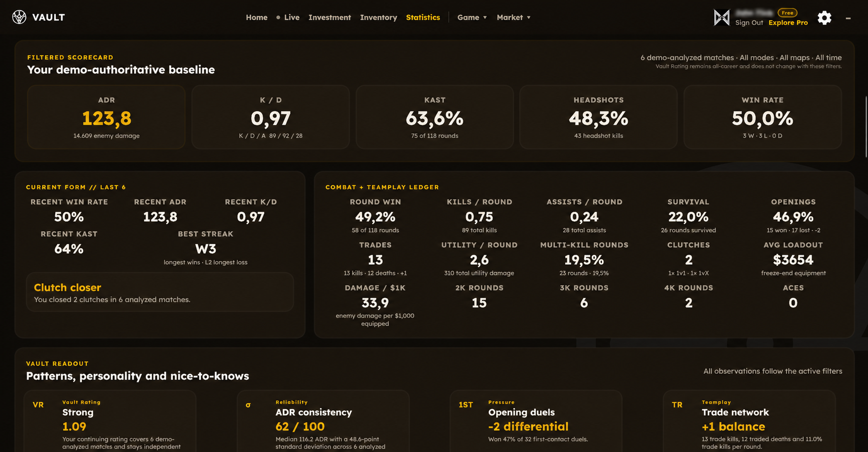Click the minimize dash icon
This screenshot has width=868, height=452.
[848, 18]
